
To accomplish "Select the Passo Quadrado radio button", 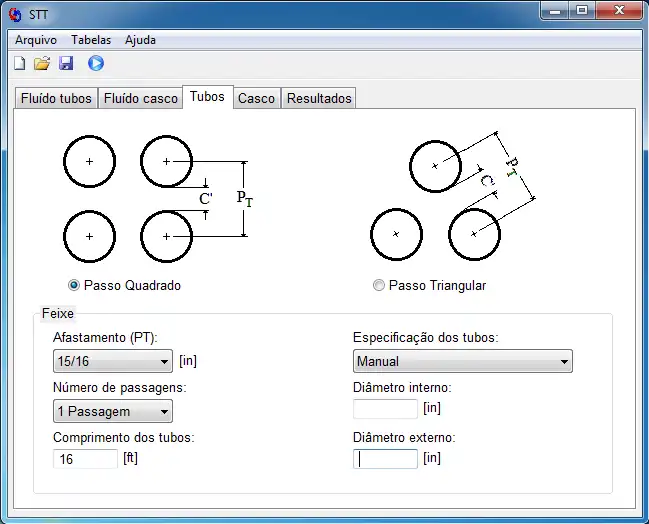I will (74, 285).
